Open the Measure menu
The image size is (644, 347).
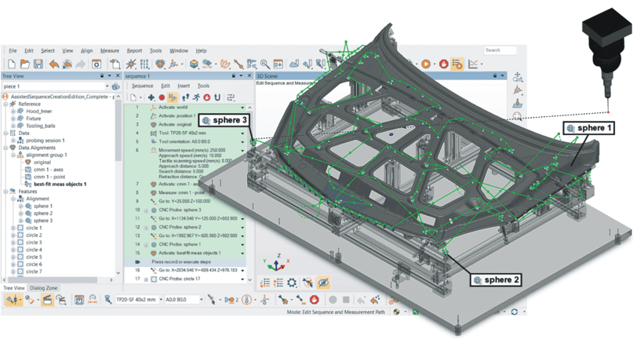pyautogui.click(x=110, y=50)
